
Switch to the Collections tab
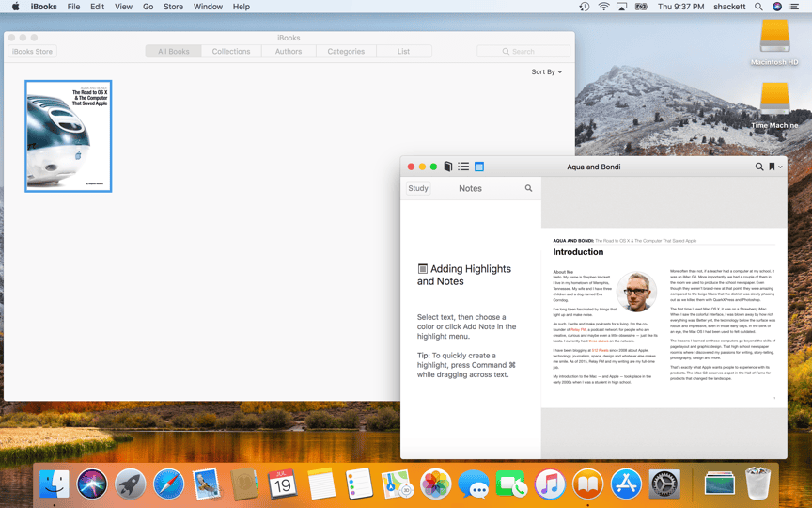pos(231,52)
